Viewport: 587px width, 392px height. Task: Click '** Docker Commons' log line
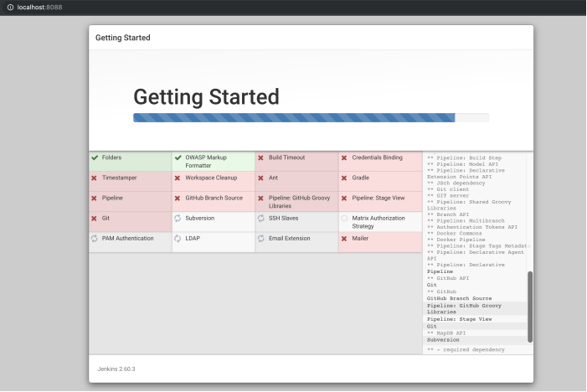coord(455,234)
